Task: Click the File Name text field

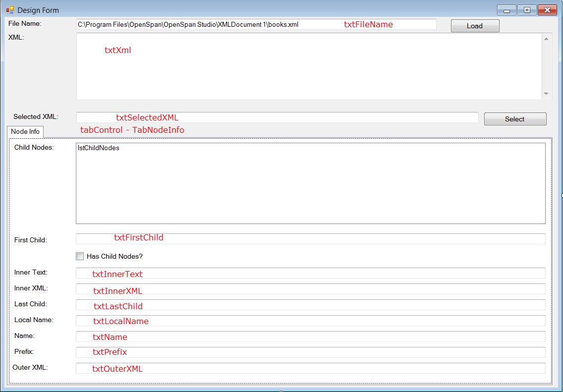Action: (x=256, y=24)
